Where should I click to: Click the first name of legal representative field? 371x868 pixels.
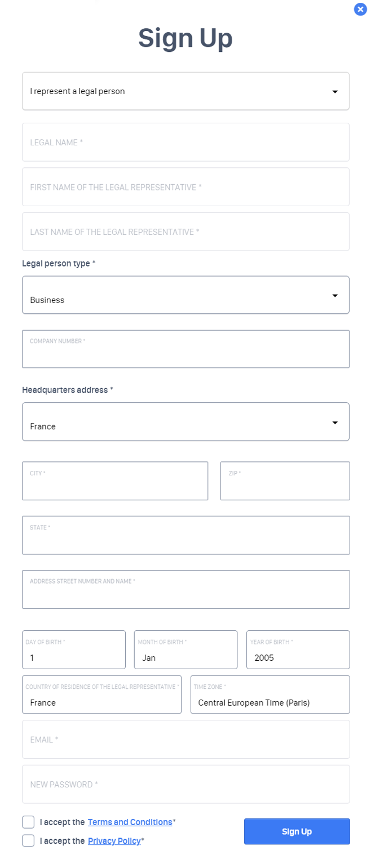(185, 187)
